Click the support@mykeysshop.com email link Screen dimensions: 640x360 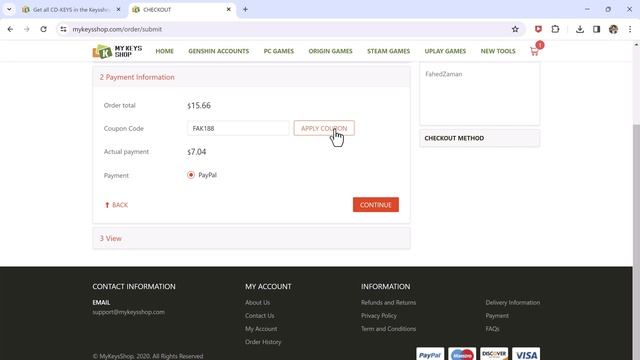pyautogui.click(x=129, y=312)
